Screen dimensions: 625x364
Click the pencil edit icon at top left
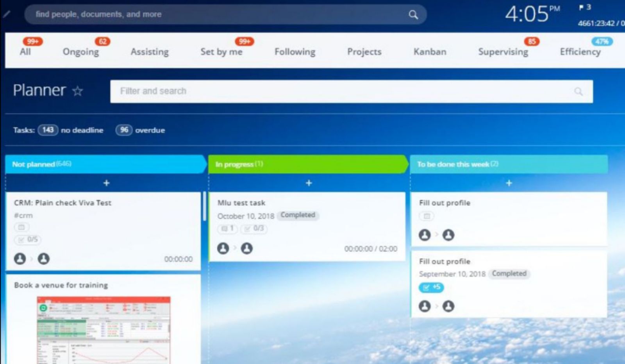click(6, 14)
